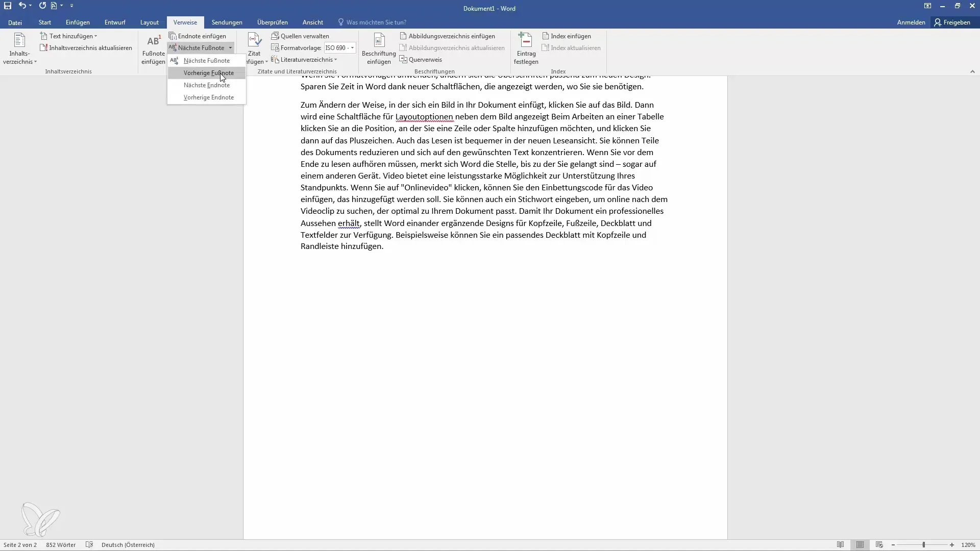Viewport: 980px width, 551px height.
Task: Click Anmelden to sign in
Action: [x=911, y=22]
